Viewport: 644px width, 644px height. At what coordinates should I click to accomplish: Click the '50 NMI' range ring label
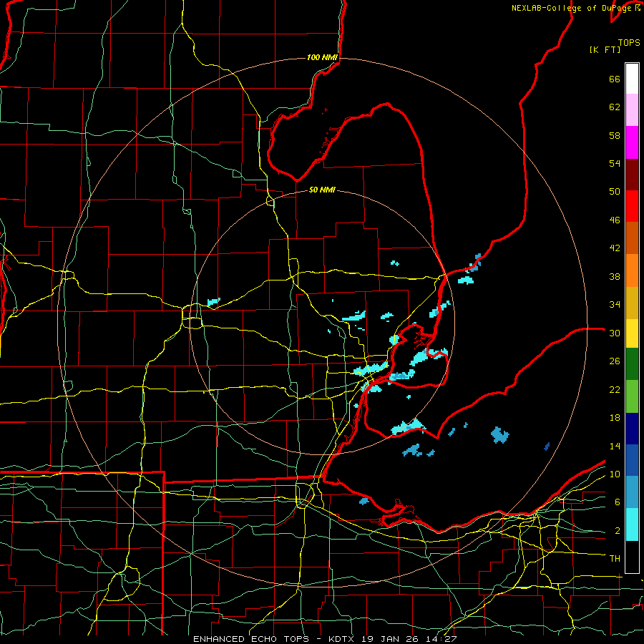[x=322, y=190]
